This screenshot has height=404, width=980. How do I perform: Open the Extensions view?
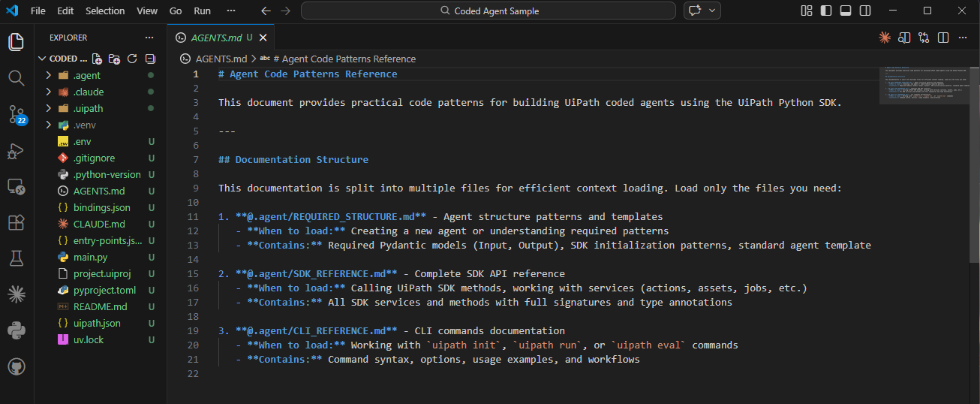click(17, 222)
